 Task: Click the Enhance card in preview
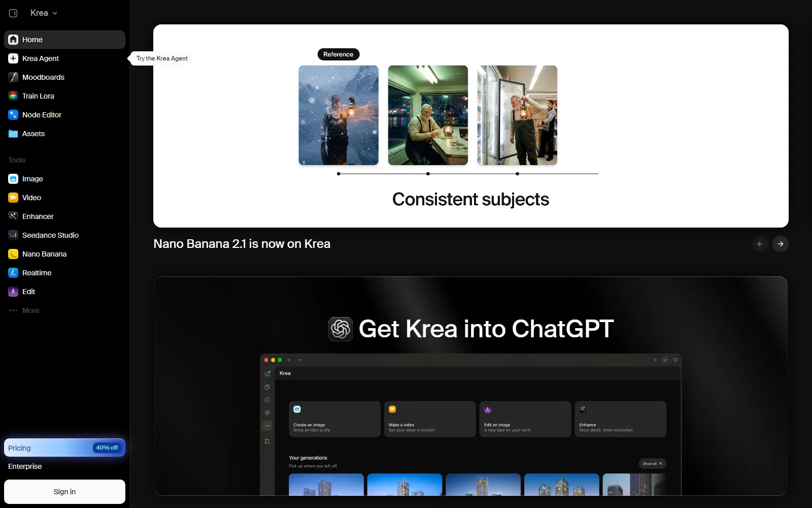(x=621, y=419)
